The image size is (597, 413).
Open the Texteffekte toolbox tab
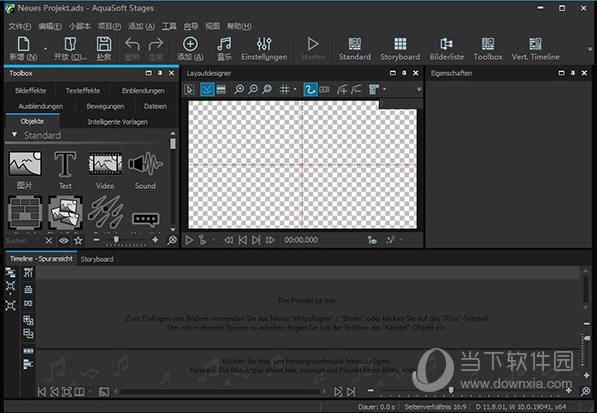(83, 91)
